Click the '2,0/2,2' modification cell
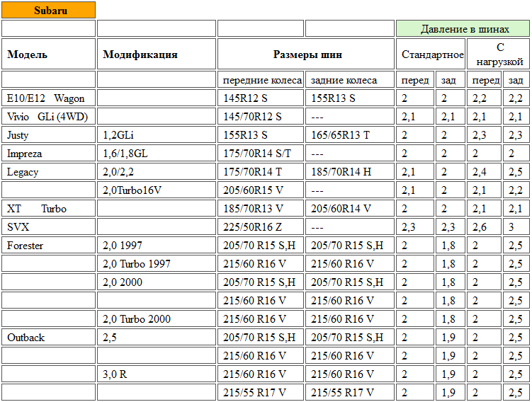 tap(157, 172)
